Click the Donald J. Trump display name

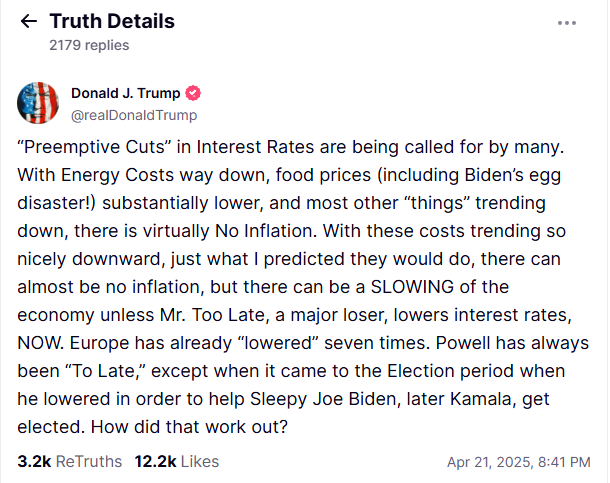126,93
